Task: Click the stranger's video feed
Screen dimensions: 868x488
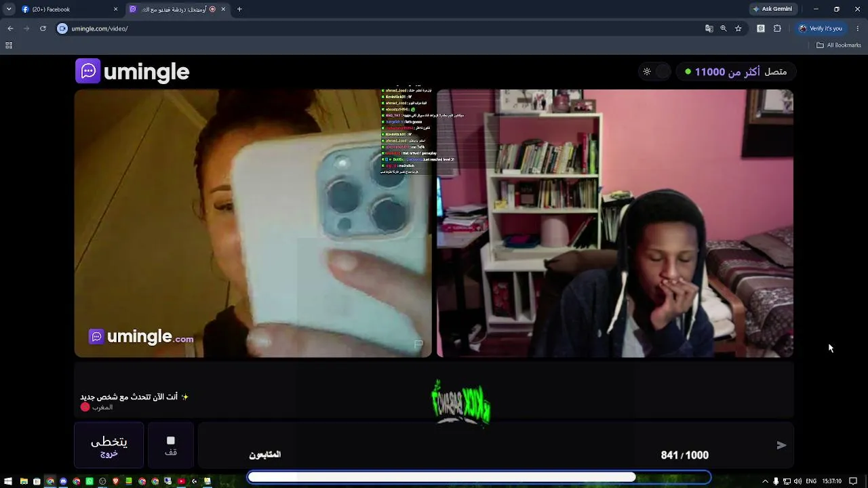Action: tap(253, 223)
